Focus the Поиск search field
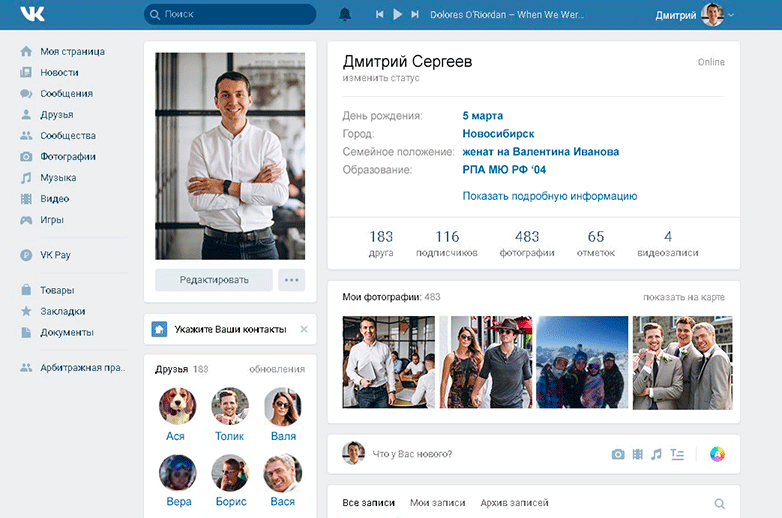 pos(230,14)
